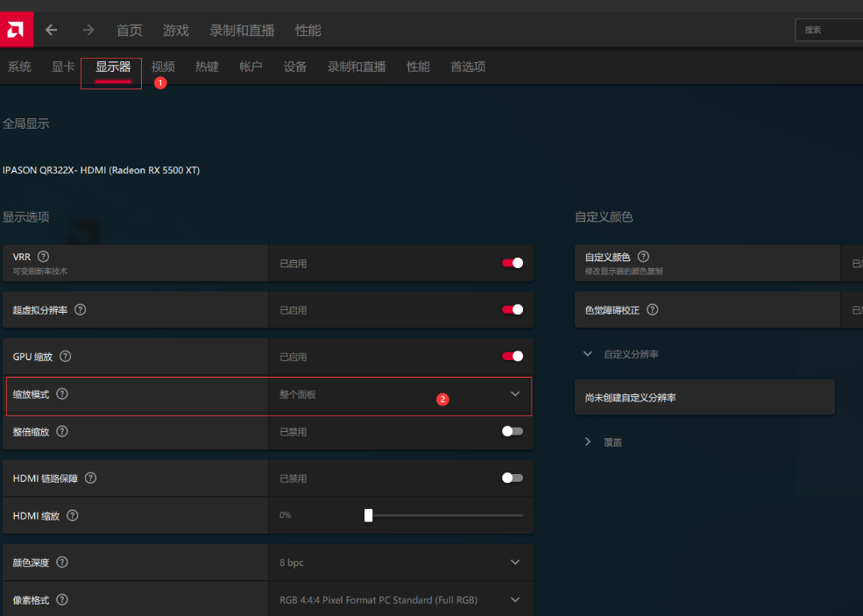Open the 颜色深度 dropdown showing 8 bpc
Viewport: 863px width, 616px height.
coord(515,562)
